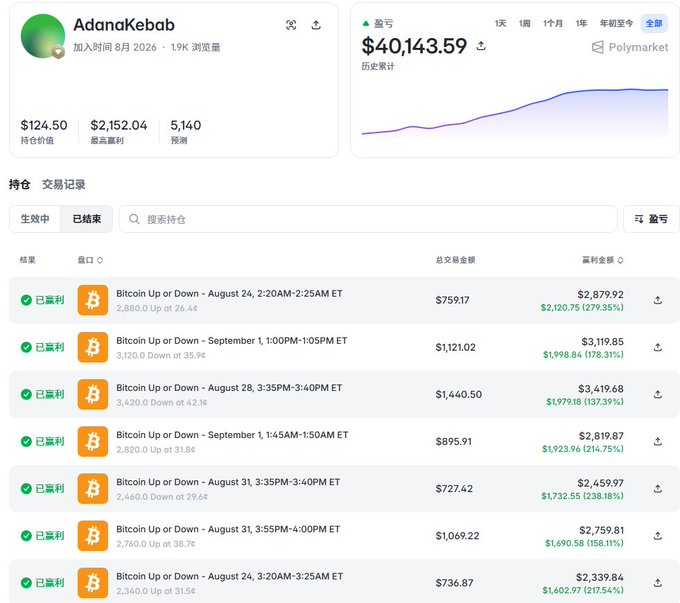The image size is (680, 603).
Task: Share the $40,143.59 profit figure
Action: click(x=481, y=46)
